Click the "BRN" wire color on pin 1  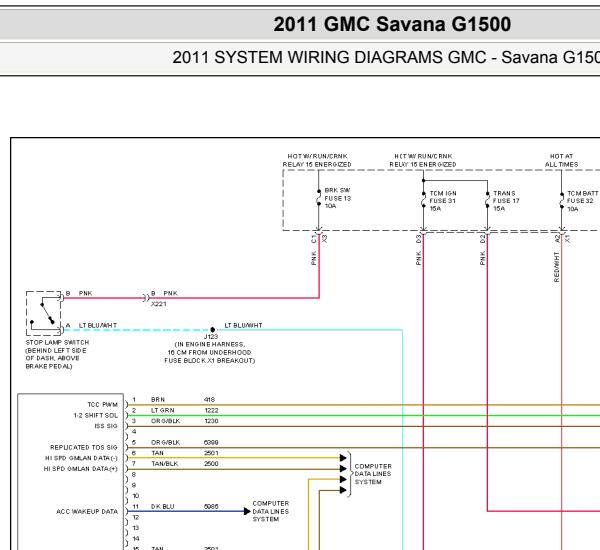[158, 400]
